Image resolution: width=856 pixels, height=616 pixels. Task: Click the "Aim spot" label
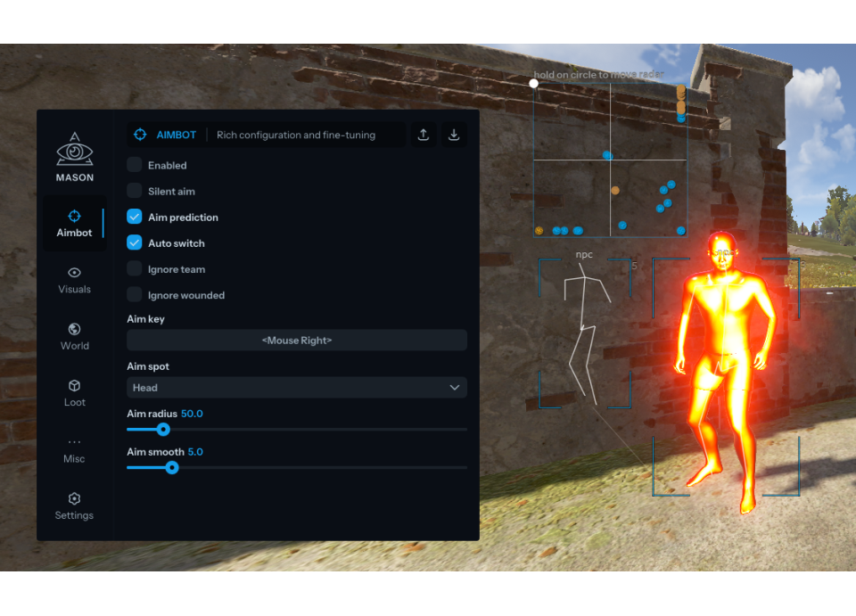point(148,366)
